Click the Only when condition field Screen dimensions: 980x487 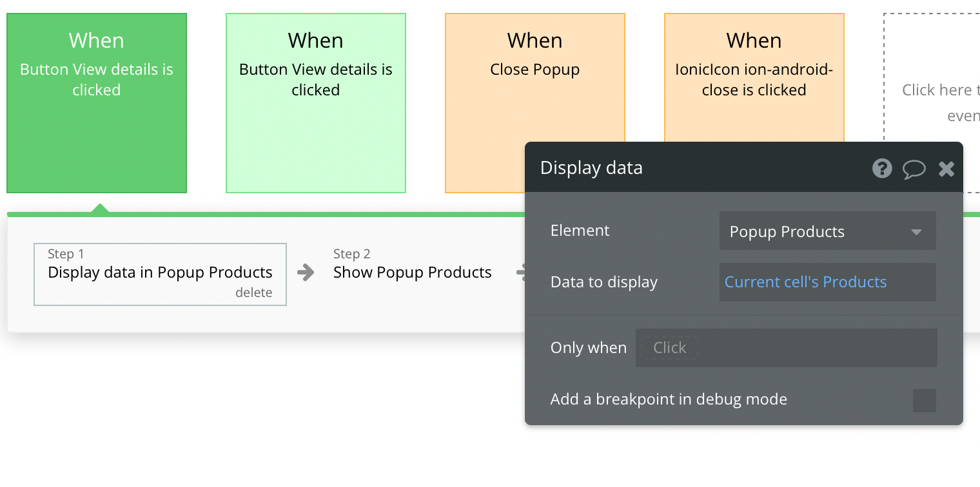click(786, 348)
